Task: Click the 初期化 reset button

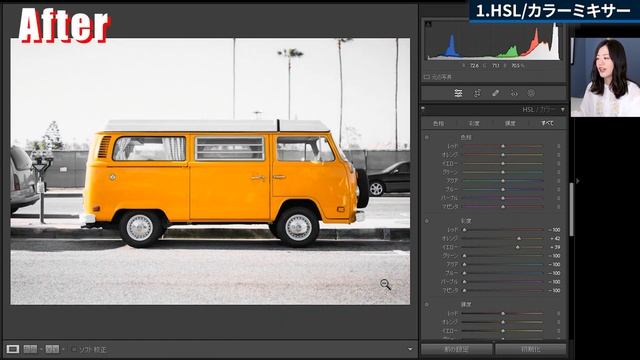Action: point(531,349)
